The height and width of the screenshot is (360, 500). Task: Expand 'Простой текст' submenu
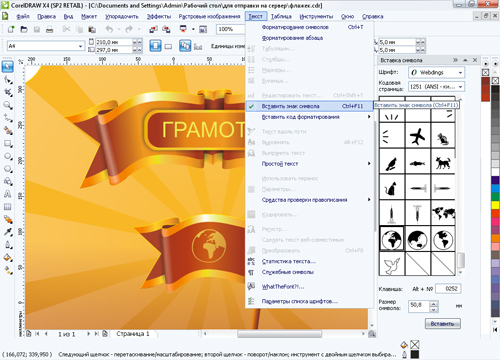(309, 163)
